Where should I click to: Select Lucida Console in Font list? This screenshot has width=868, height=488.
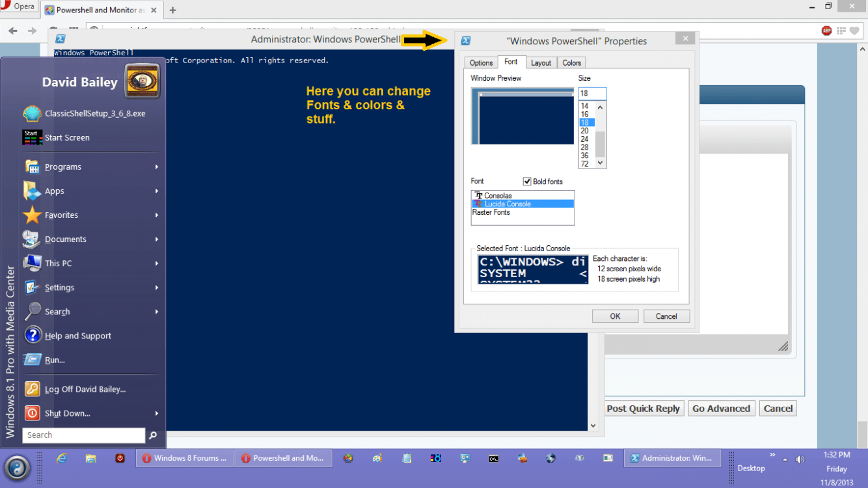522,204
